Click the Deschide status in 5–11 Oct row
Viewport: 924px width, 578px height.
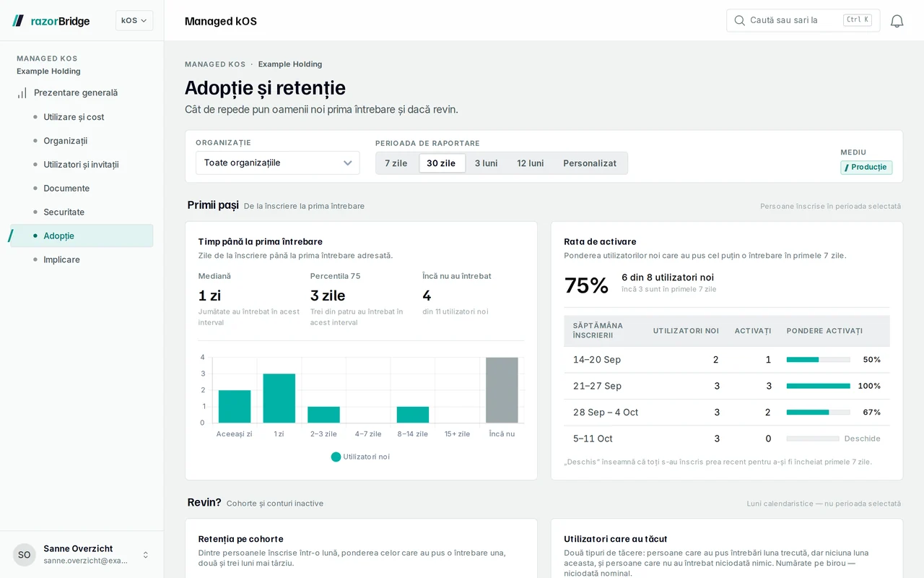[x=863, y=439]
